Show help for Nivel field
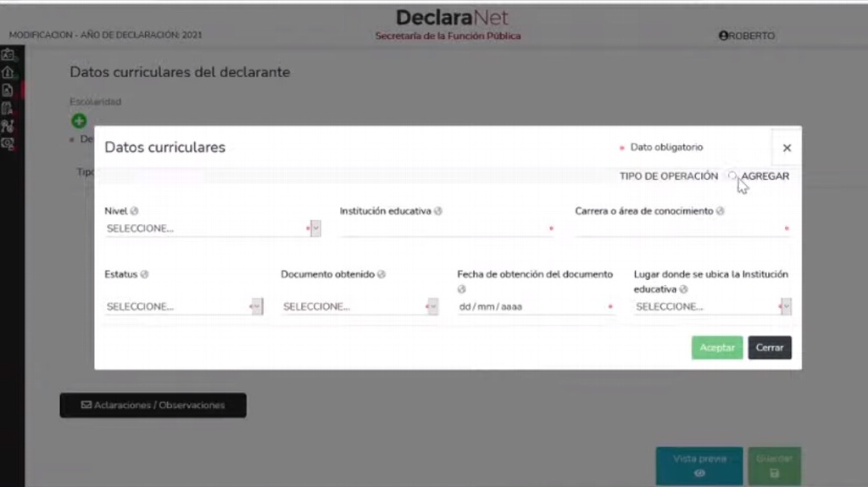The image size is (868, 487). 135,211
